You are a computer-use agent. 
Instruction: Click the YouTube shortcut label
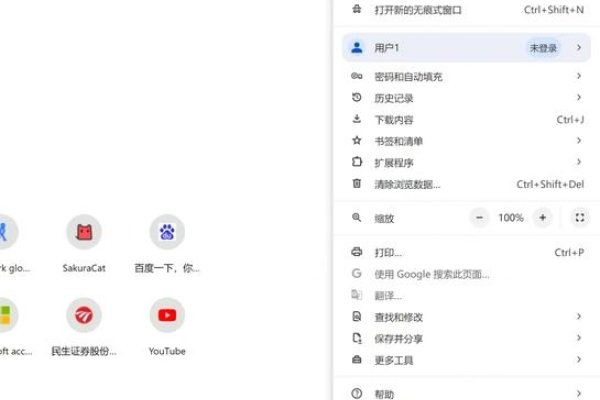pos(167,351)
